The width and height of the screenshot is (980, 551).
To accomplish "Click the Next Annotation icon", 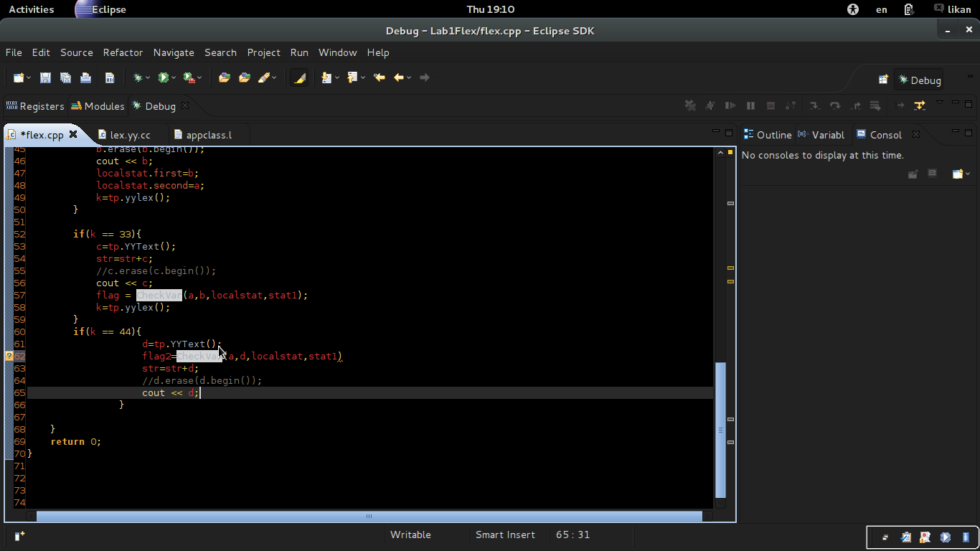I will point(326,77).
